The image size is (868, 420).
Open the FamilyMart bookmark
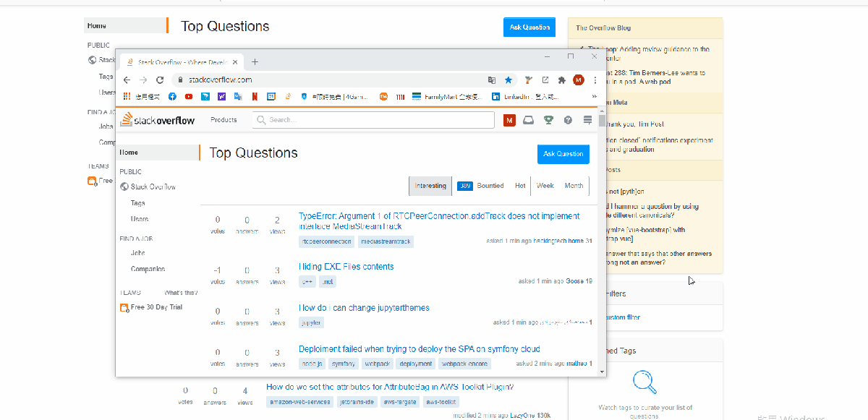[x=446, y=96]
